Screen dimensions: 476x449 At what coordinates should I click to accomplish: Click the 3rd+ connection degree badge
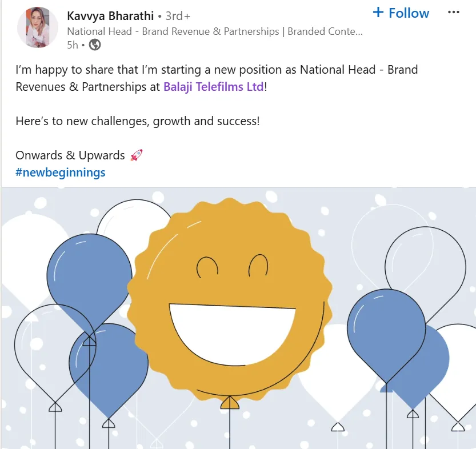[x=178, y=16]
